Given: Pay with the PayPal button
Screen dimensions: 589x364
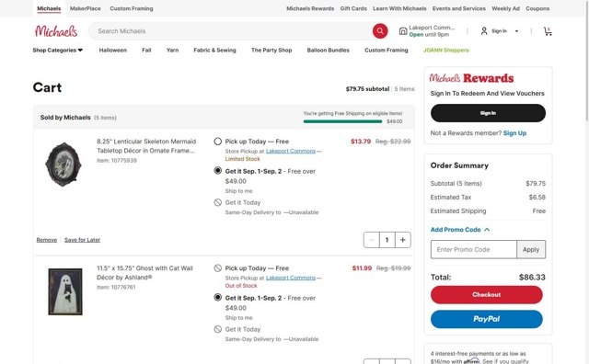Looking at the screenshot, I should (x=487, y=319).
